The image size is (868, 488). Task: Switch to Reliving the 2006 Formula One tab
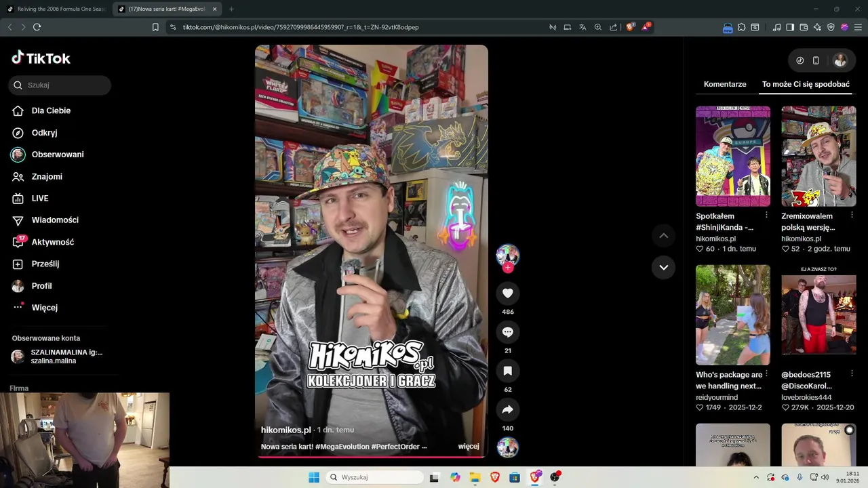pyautogui.click(x=57, y=9)
